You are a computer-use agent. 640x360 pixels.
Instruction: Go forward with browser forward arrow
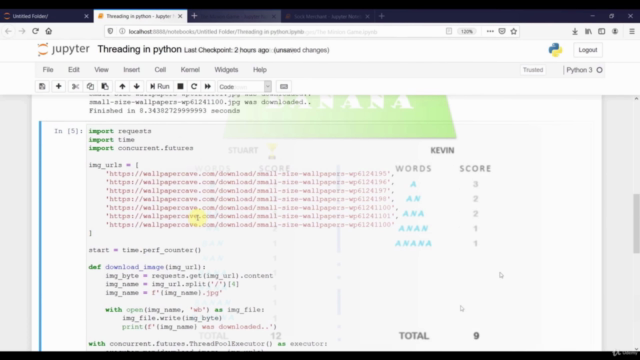tap(22, 31)
